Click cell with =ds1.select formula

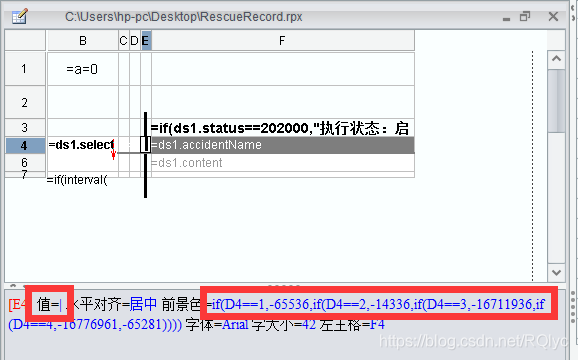(83, 145)
